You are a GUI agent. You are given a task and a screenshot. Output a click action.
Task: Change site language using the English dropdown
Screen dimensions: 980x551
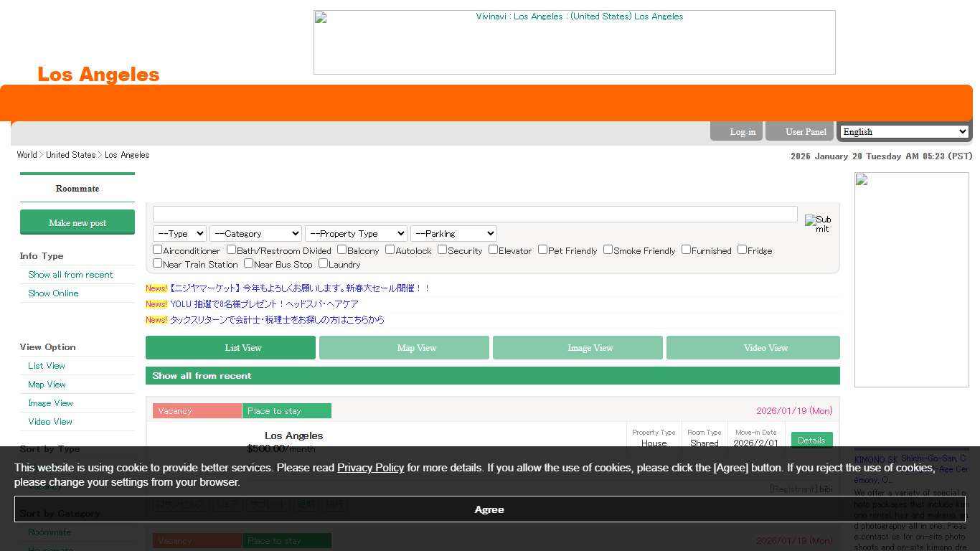[x=903, y=131]
